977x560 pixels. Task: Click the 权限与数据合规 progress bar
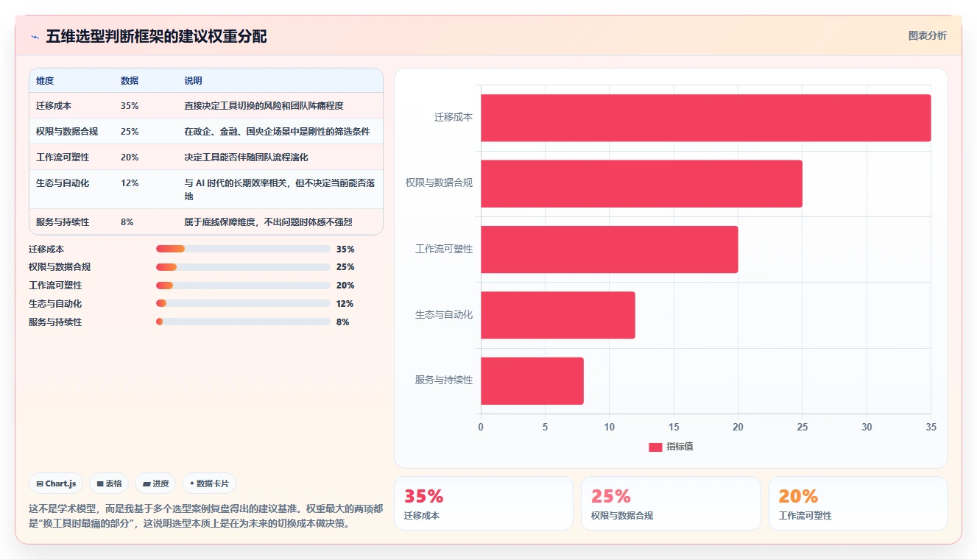243,267
